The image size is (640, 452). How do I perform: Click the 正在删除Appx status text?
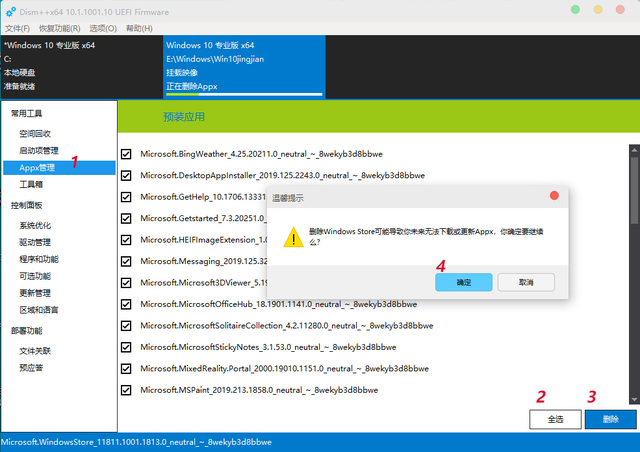[x=192, y=87]
